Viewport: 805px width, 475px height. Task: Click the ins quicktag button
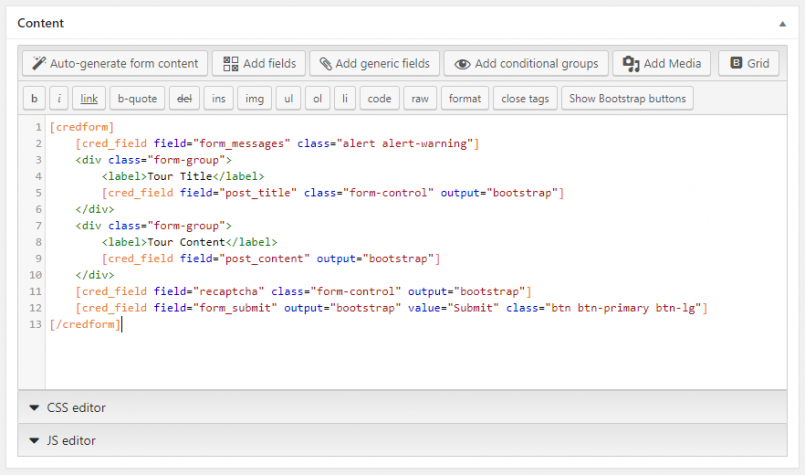219,98
